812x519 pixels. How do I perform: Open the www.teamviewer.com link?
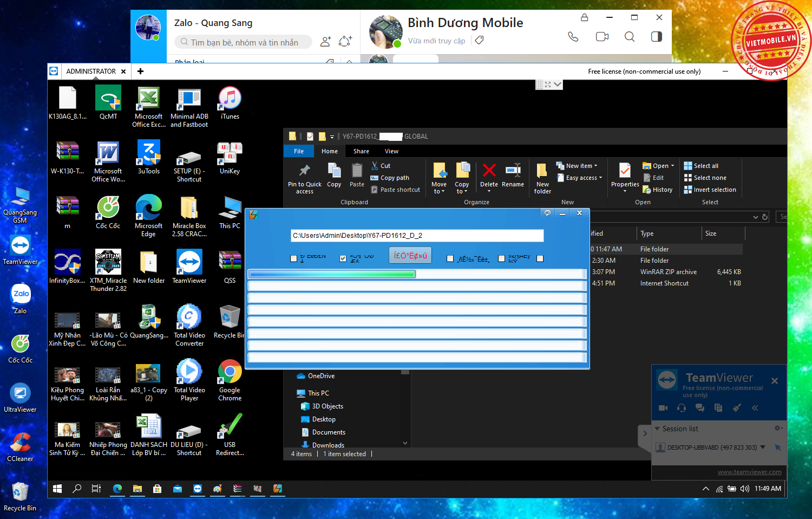coord(749,472)
